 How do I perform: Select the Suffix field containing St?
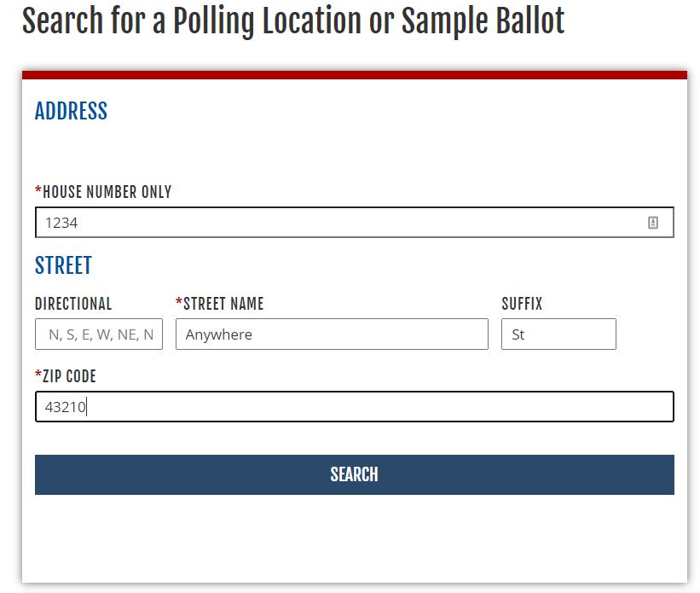(x=558, y=334)
